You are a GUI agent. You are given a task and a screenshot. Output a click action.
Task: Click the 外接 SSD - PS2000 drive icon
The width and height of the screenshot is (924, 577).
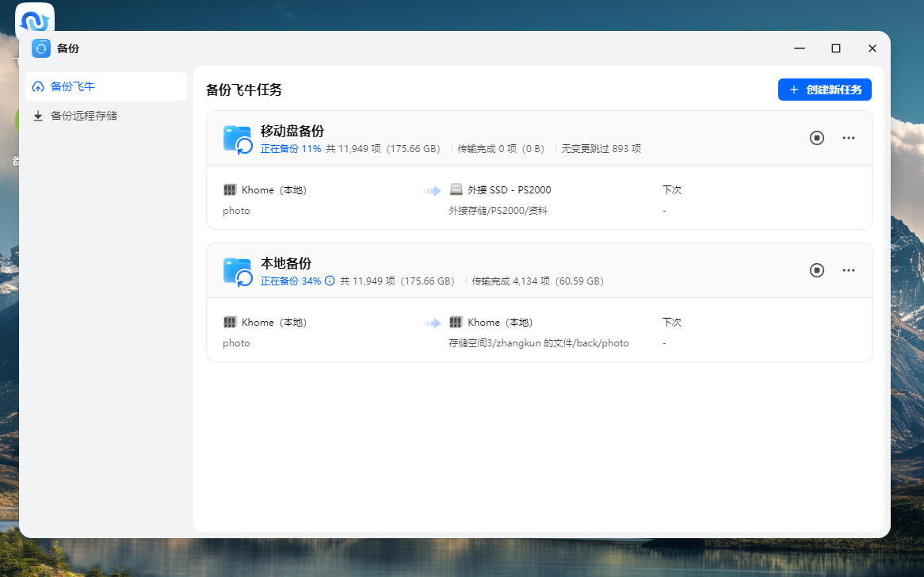pos(456,189)
